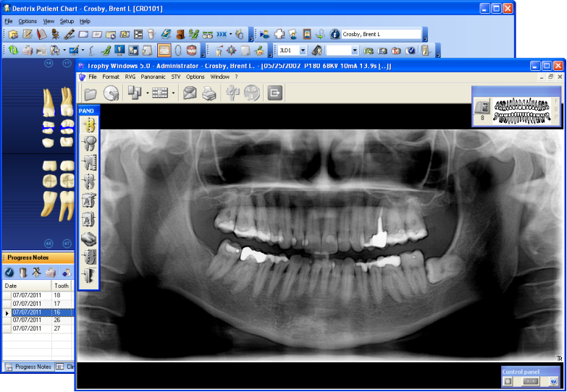
Task: Select the first tool in PANO palette
Action: click(89, 125)
